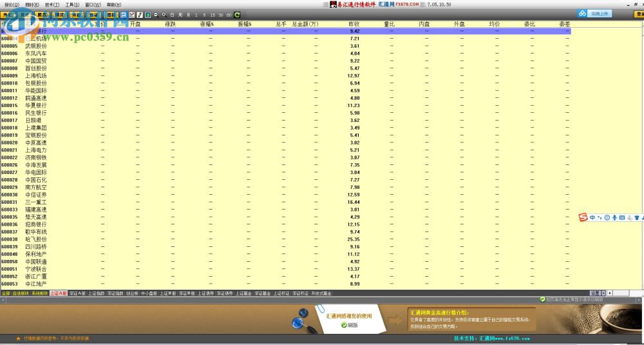Select the 中小盘股 bottom tab

click(x=149, y=293)
